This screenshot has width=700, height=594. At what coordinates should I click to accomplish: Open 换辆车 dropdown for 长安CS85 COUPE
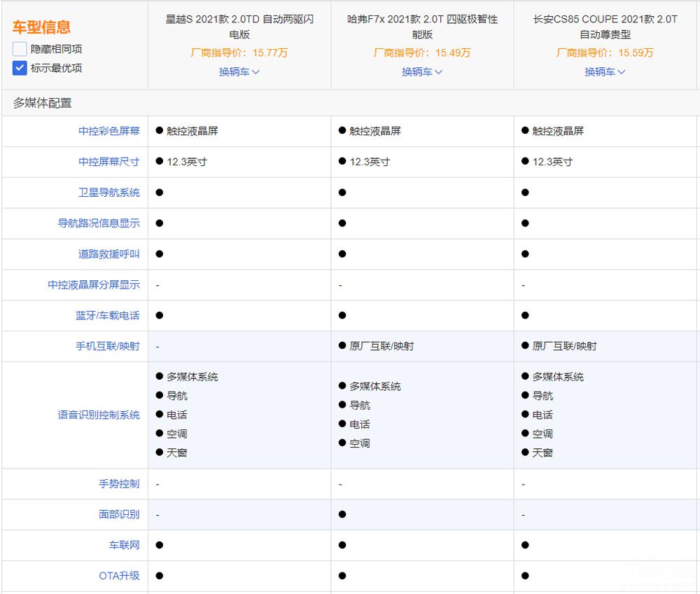pyautogui.click(x=605, y=71)
